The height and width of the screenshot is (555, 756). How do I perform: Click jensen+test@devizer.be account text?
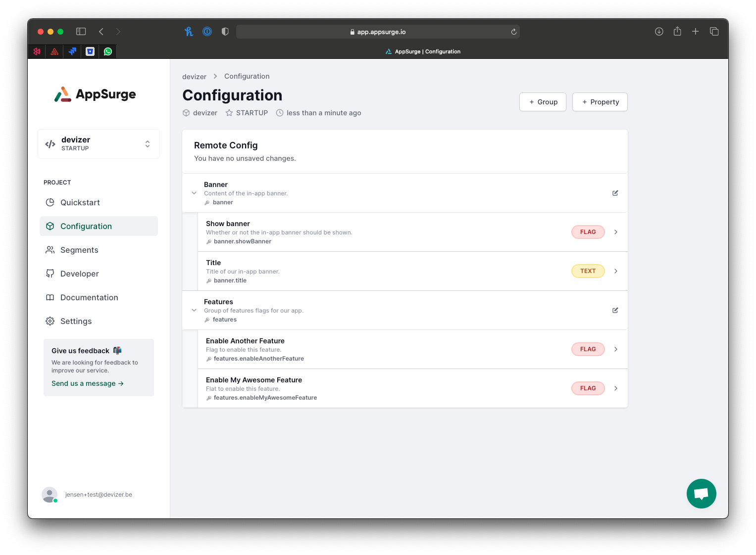[x=99, y=495]
